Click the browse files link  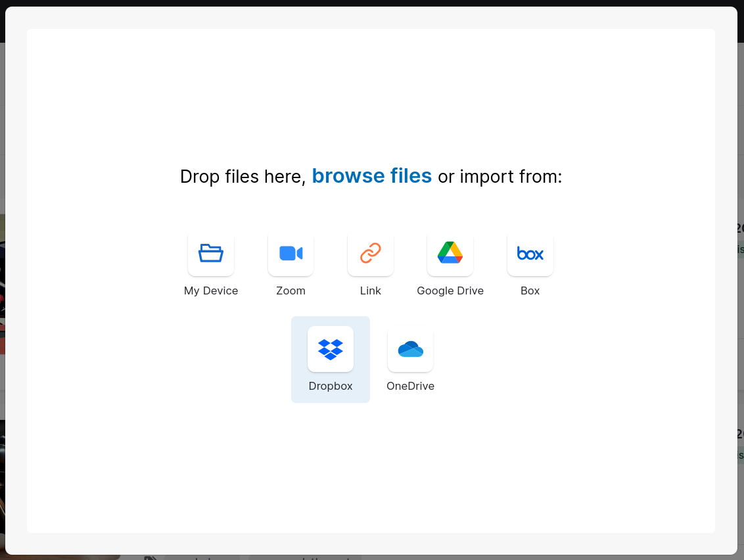(372, 176)
